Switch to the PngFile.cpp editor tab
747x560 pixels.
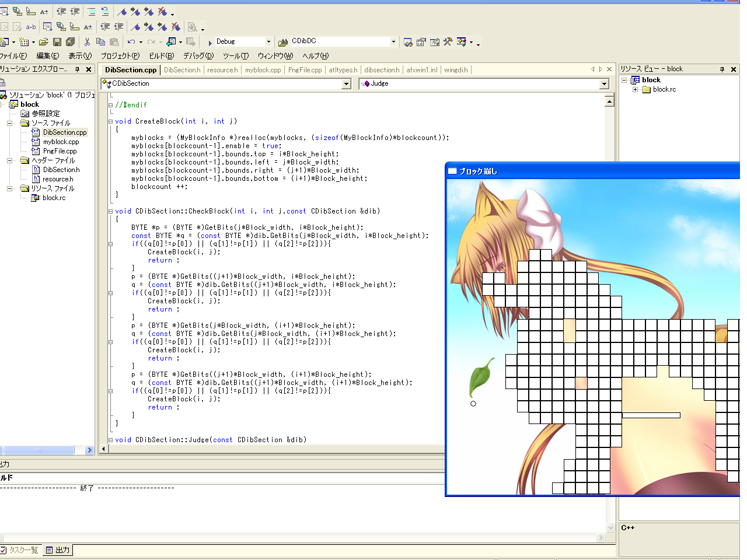tap(305, 70)
